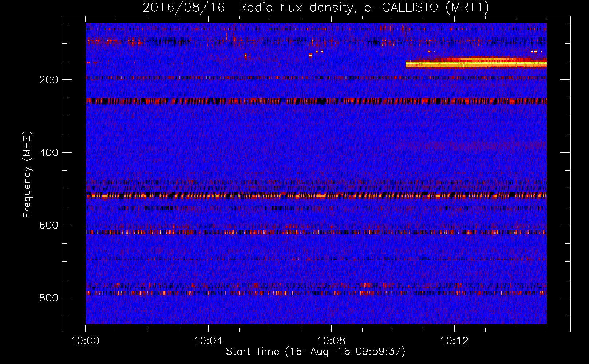
Task: Click the '10:04' time tick label
Action: [x=208, y=341]
